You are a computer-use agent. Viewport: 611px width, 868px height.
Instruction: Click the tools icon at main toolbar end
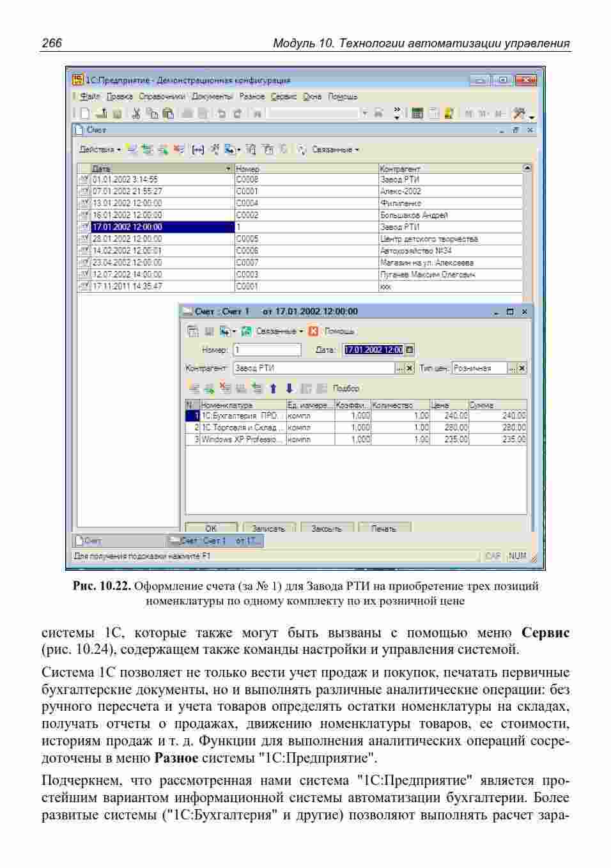pyautogui.click(x=520, y=114)
